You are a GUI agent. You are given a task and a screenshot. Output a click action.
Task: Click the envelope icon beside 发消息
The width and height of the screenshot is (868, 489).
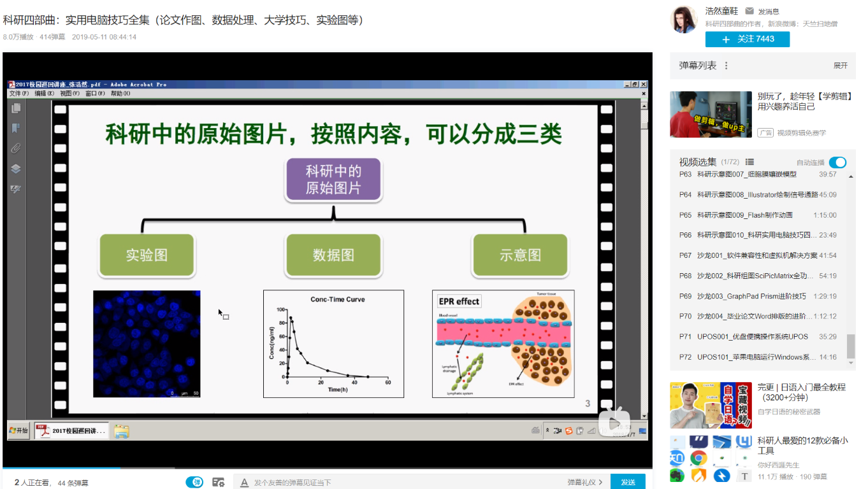pyautogui.click(x=749, y=11)
